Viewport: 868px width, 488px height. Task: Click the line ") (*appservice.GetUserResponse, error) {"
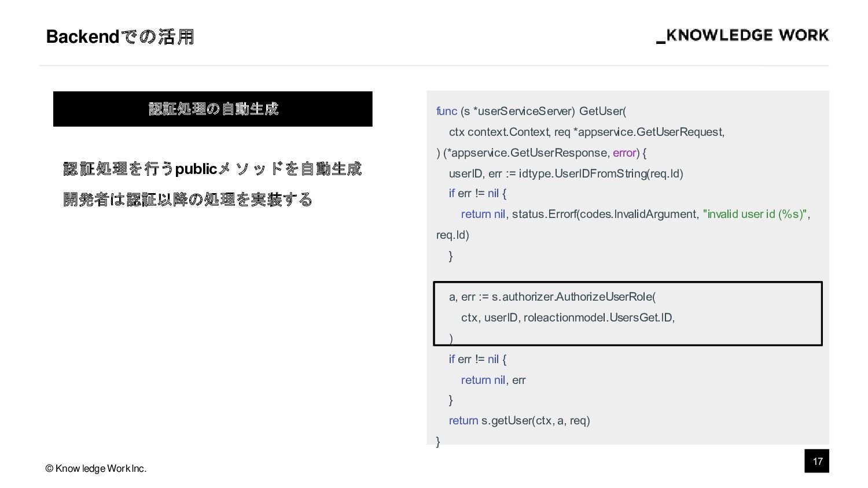pyautogui.click(x=542, y=153)
